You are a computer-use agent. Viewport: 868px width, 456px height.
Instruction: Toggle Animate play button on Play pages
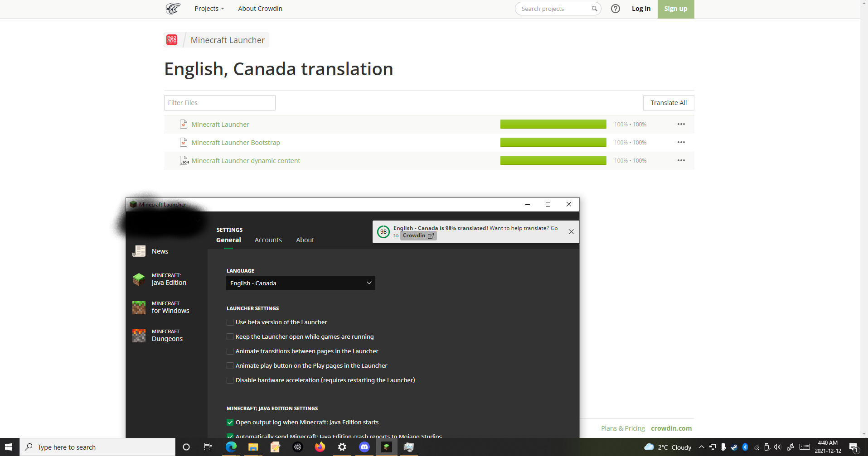pyautogui.click(x=230, y=366)
